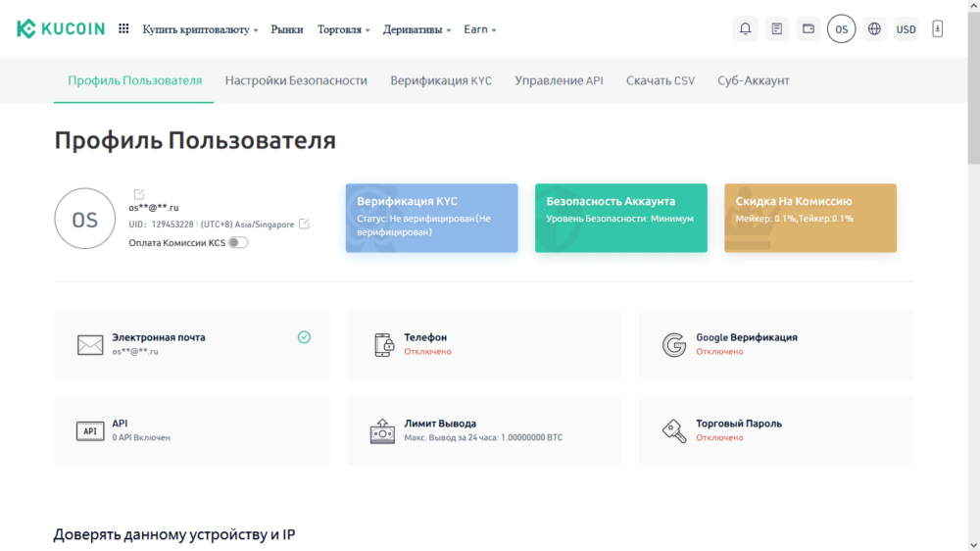Open the Управление API tab
Image resolution: width=980 pixels, height=551 pixels.
click(x=559, y=80)
